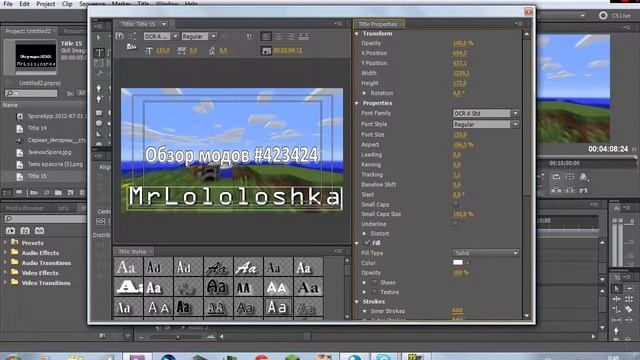Click the timeline zoom slider

click(x=178, y=337)
